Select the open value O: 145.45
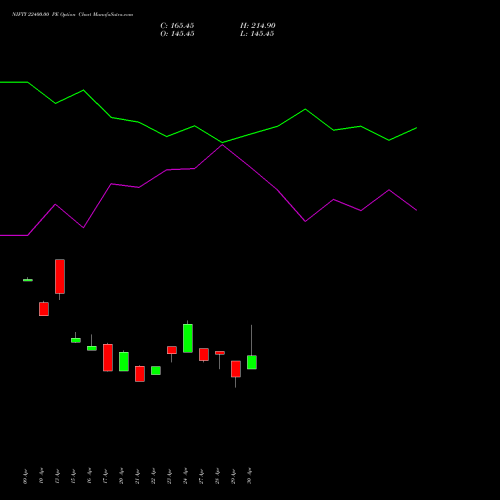Screen dimensions: 500x500 click(x=177, y=34)
